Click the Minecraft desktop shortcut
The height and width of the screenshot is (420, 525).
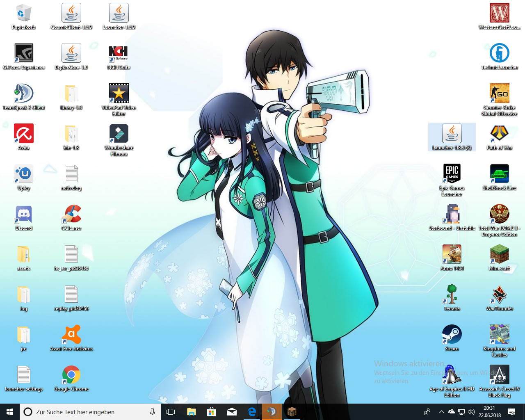click(x=499, y=254)
